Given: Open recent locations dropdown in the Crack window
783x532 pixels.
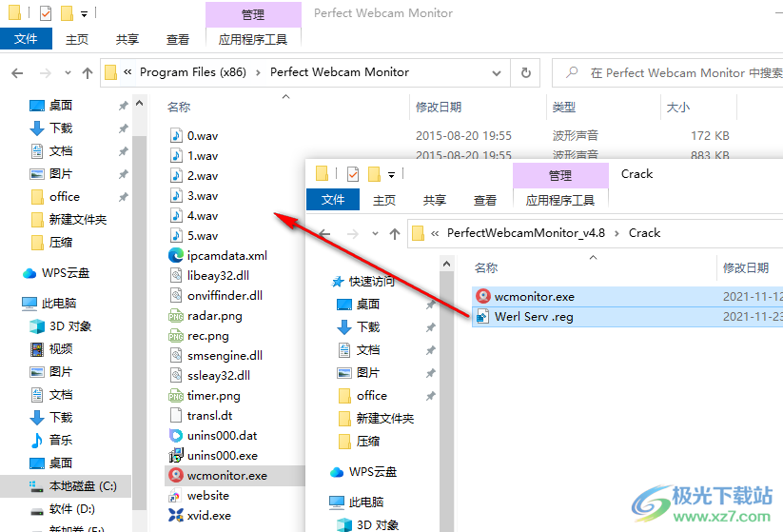Looking at the screenshot, I should 376,233.
